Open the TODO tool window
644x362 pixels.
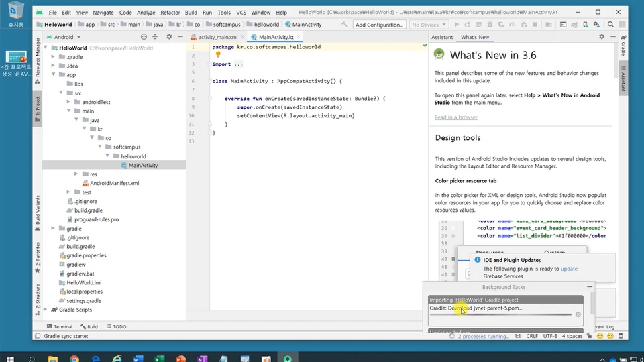(116, 326)
